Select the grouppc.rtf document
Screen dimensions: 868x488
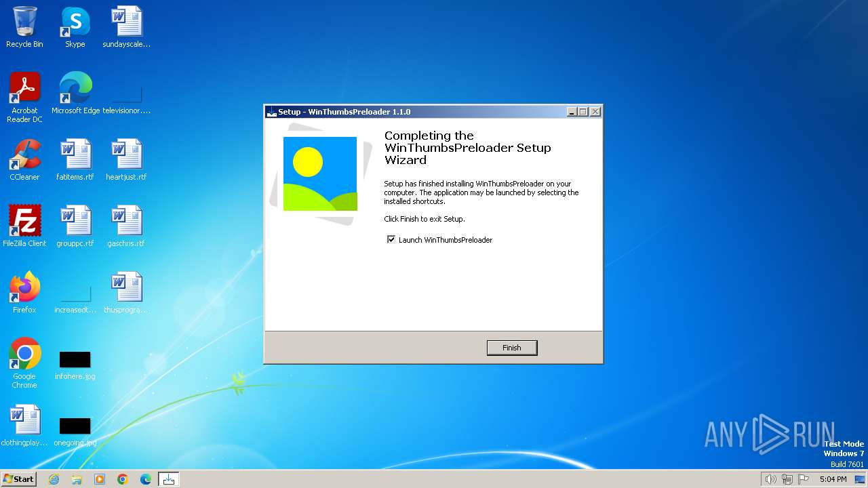pyautogui.click(x=75, y=226)
